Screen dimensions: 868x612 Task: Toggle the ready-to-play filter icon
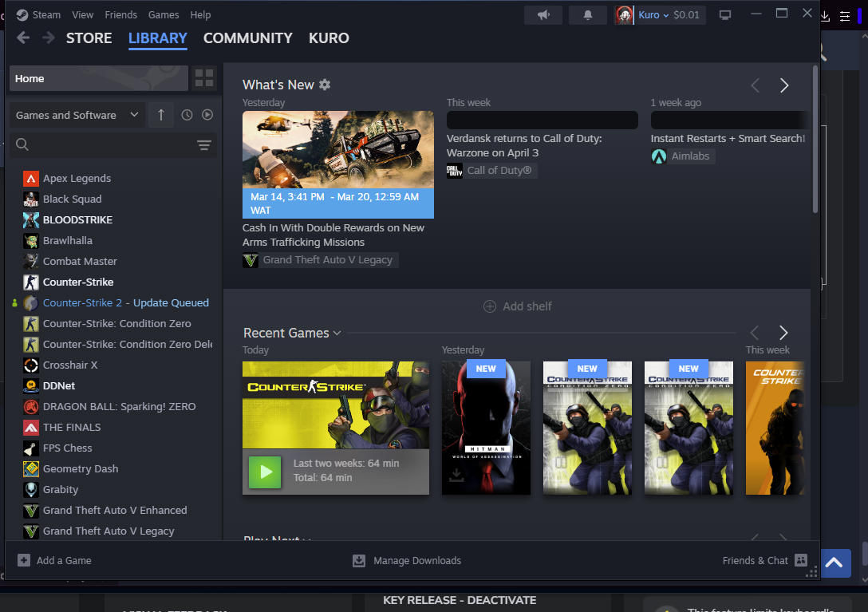pos(207,115)
